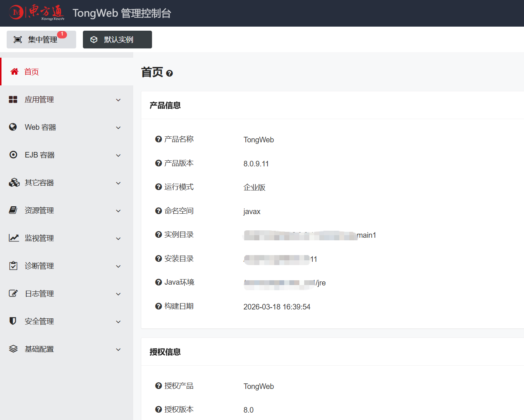The image size is (524, 420).
Task: Expand 安全管理 chevron
Action: (118, 322)
